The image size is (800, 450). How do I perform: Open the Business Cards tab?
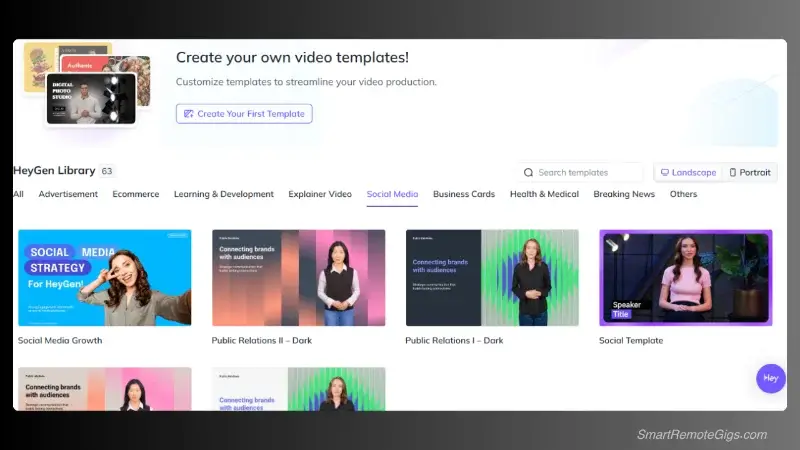pos(464,194)
